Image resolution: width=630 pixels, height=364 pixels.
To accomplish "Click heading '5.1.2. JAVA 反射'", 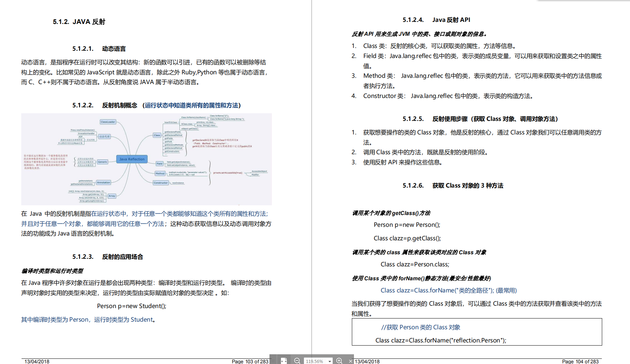I will (x=79, y=22).
